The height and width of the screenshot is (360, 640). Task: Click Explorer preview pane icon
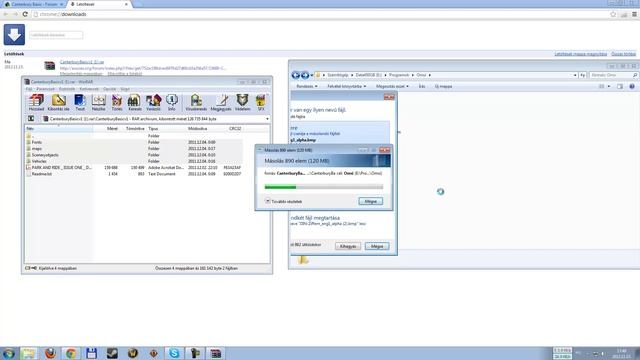(620, 87)
